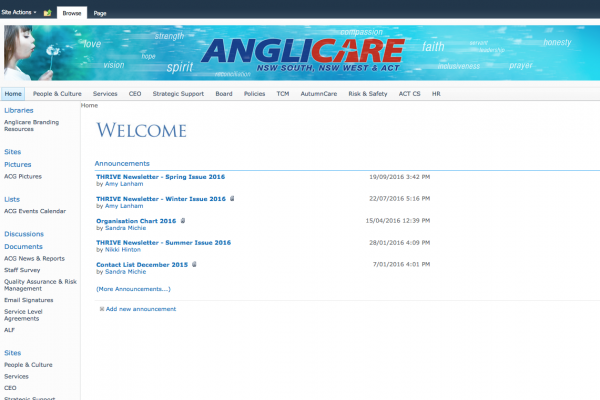
Task: Open the Risk & Safety navigation item
Action: (368, 94)
